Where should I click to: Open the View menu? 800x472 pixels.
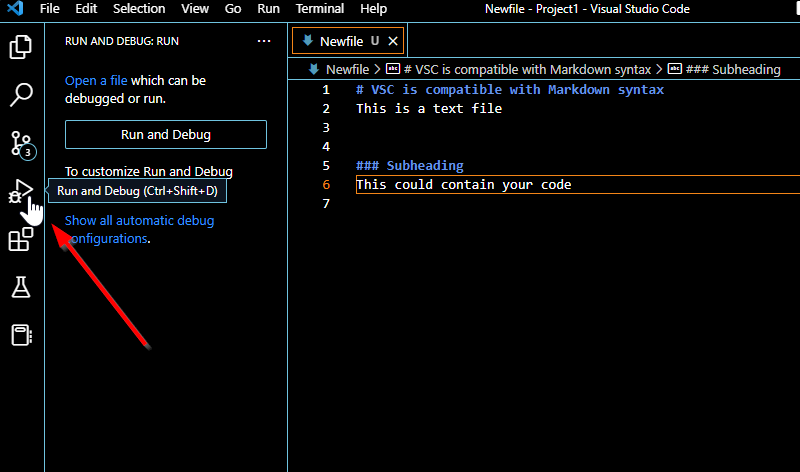click(195, 9)
